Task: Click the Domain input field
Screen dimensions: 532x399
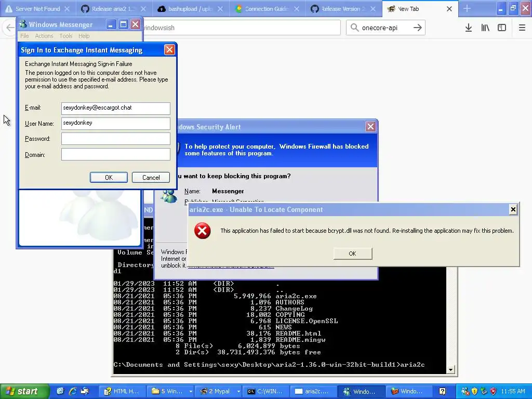Action: tap(116, 154)
